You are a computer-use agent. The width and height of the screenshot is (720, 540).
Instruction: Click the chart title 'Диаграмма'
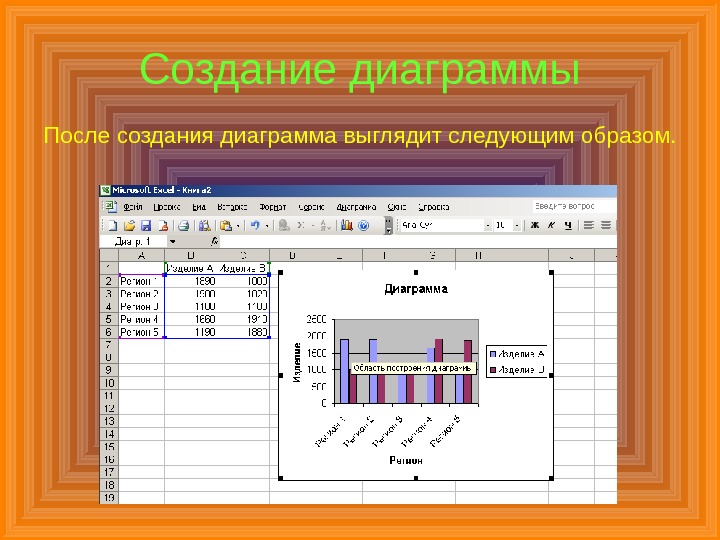416,289
